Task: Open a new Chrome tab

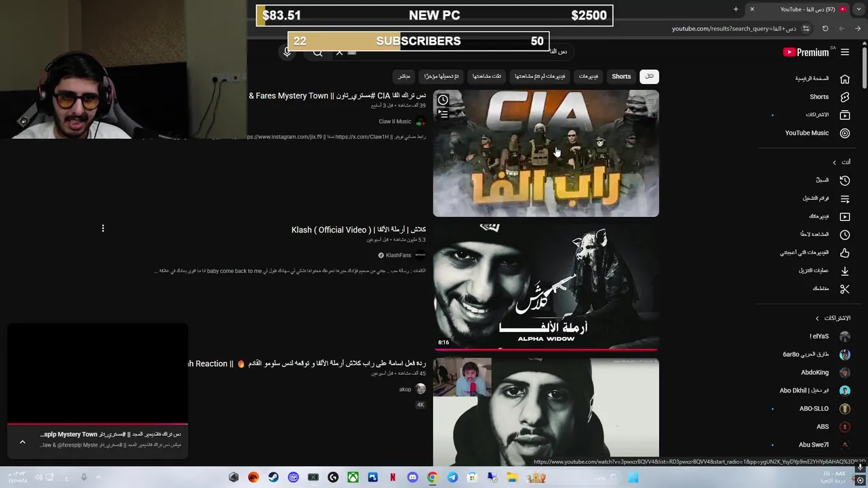Action: [x=736, y=9]
